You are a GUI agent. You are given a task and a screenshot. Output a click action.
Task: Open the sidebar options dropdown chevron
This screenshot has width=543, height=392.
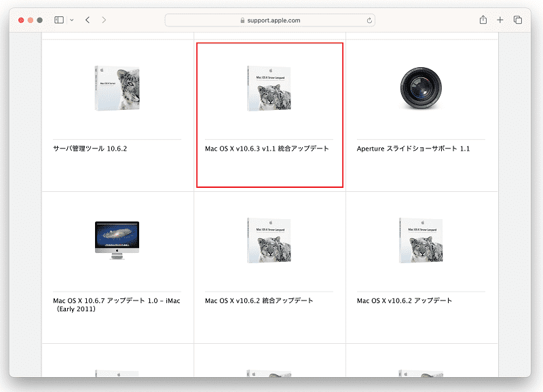coord(72,20)
